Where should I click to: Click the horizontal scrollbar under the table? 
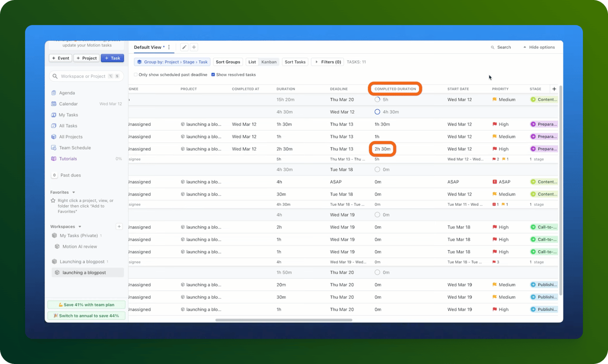(x=284, y=320)
